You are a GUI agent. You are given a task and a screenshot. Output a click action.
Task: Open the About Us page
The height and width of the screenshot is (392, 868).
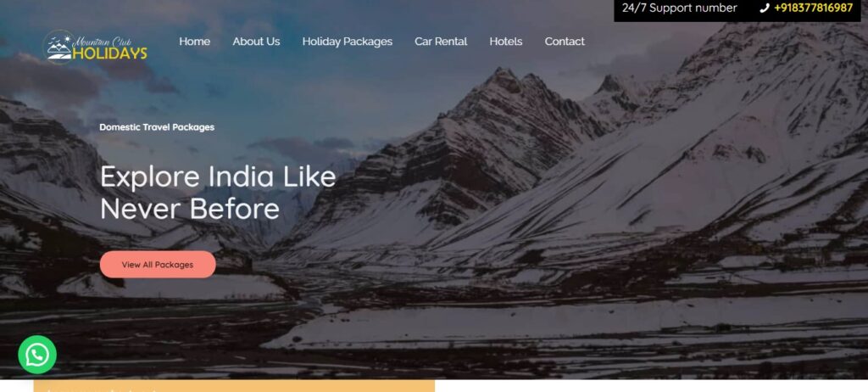[x=256, y=42]
